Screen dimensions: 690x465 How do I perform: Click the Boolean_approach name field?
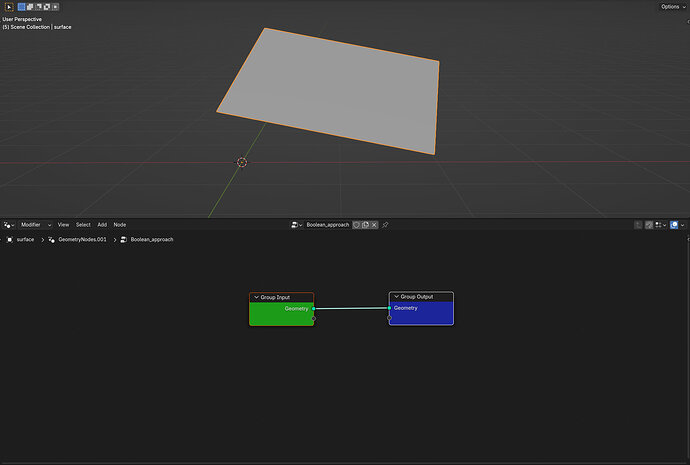327,225
